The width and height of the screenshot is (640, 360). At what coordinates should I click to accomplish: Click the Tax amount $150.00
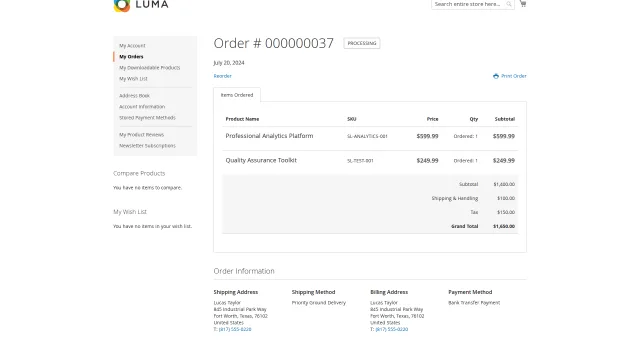pyautogui.click(x=506, y=212)
